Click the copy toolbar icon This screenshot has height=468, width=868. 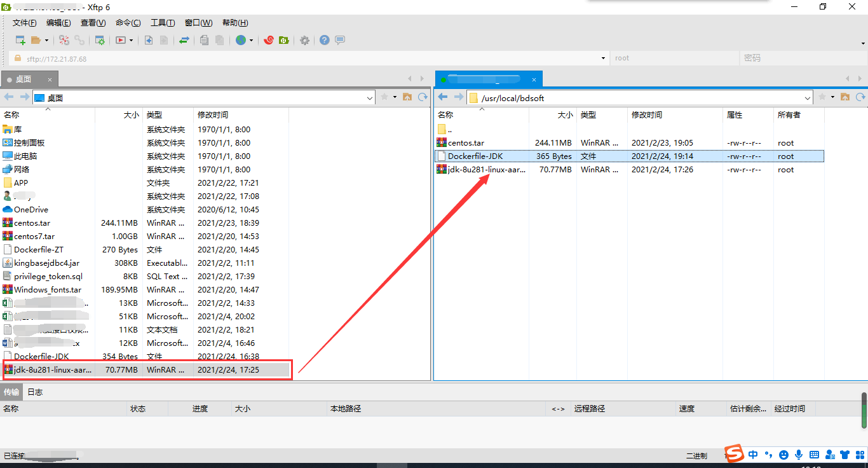coord(205,39)
